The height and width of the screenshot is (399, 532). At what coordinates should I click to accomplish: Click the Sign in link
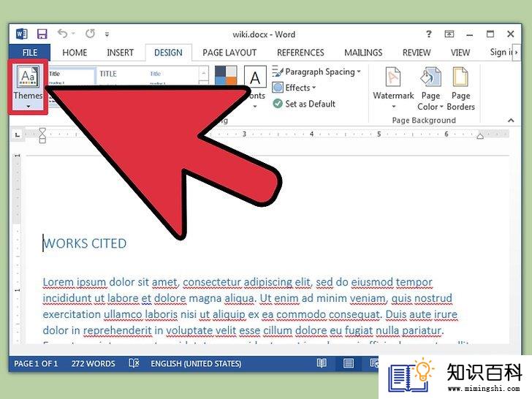[x=501, y=53]
